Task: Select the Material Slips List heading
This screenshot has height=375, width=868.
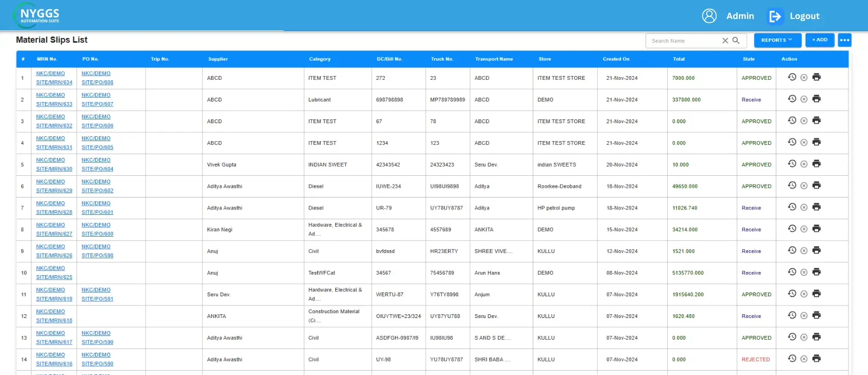Action: [x=52, y=40]
